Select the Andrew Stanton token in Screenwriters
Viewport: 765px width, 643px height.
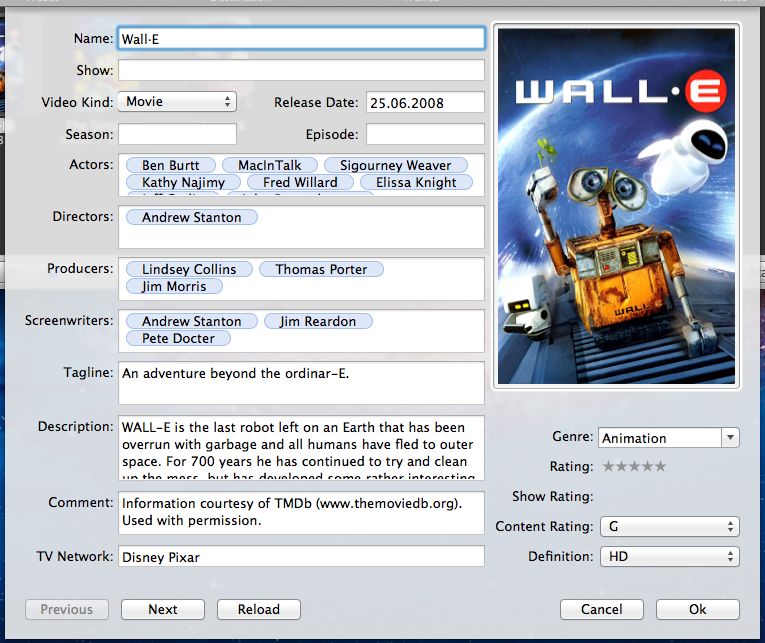coord(192,321)
